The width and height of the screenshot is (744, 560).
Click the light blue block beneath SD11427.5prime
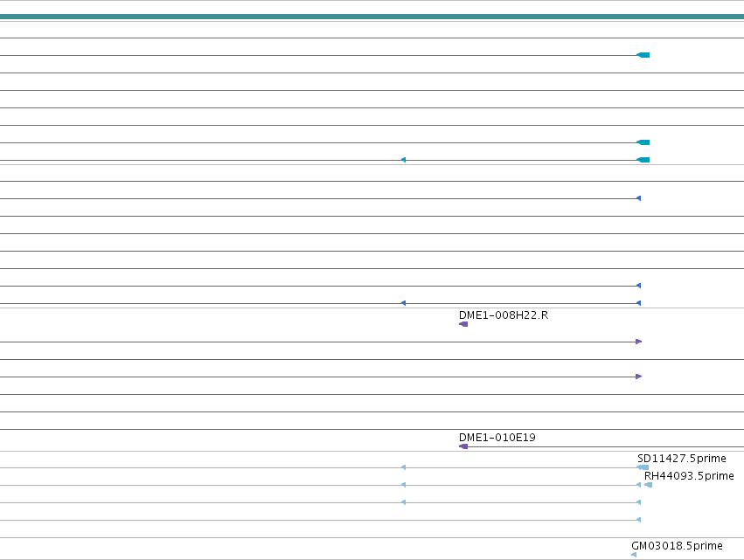643,467
